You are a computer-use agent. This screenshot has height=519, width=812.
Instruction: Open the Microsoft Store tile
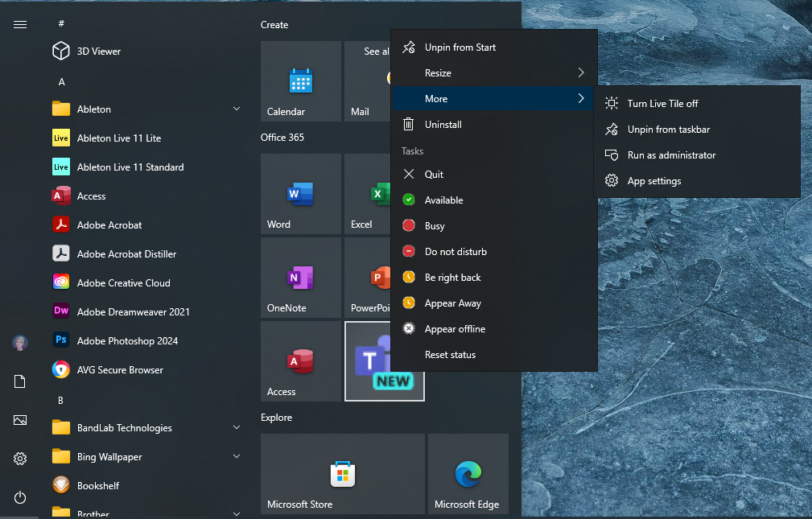click(343, 474)
